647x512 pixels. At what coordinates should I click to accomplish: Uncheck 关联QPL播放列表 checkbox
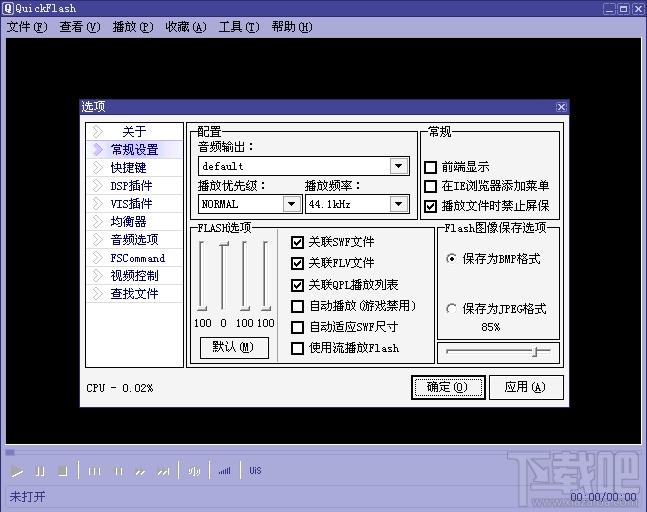point(297,285)
